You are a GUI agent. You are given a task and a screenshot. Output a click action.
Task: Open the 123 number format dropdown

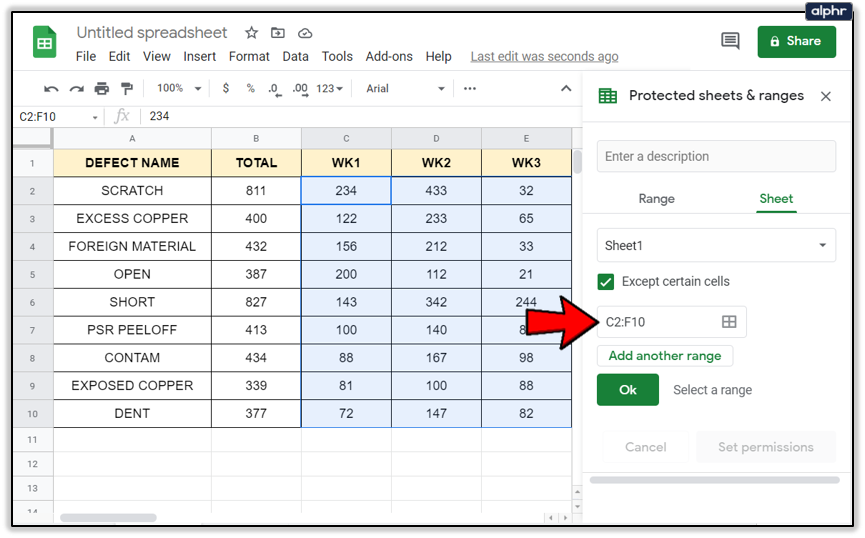coord(329,89)
